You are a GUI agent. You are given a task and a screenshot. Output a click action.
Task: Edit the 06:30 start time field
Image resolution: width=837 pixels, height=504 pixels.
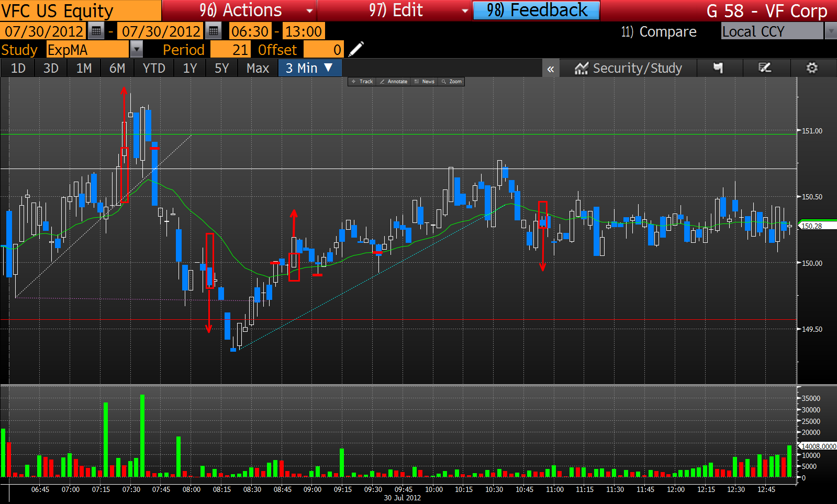250,31
